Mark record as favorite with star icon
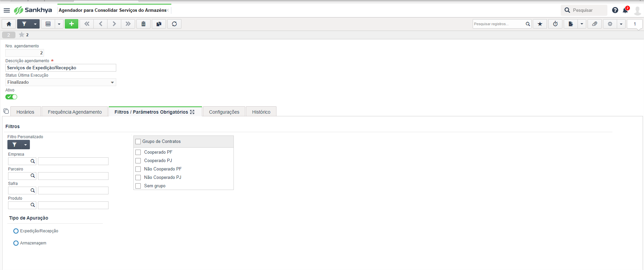This screenshot has width=644, height=270. 540,24
